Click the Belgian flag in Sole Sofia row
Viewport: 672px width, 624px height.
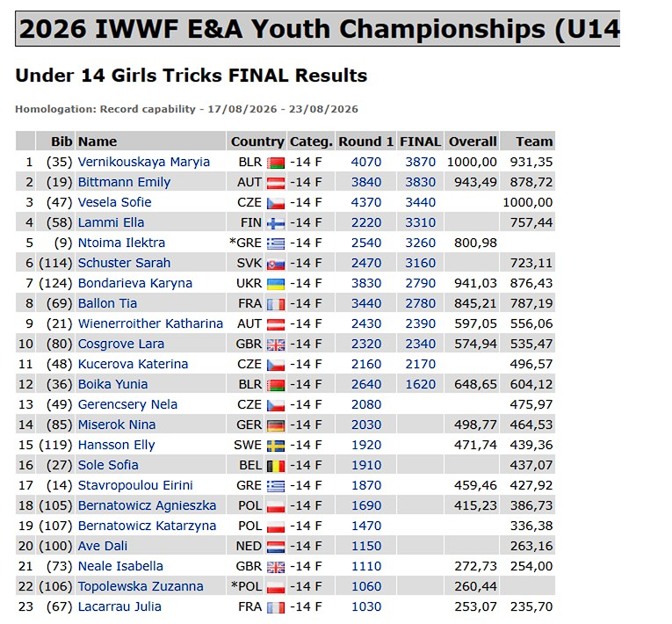tap(276, 466)
